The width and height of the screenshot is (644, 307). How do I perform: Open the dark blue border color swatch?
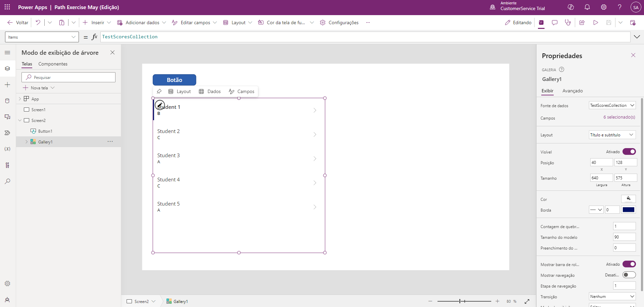pyautogui.click(x=629, y=210)
